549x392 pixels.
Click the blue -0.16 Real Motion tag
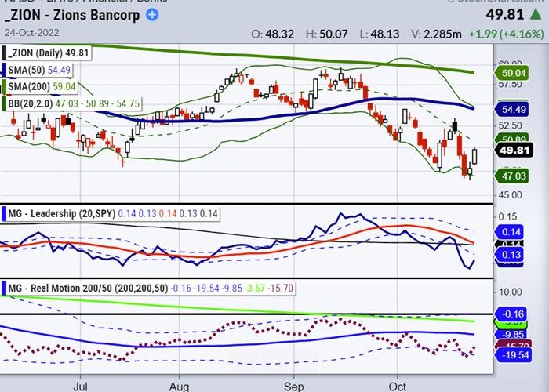[510, 314]
